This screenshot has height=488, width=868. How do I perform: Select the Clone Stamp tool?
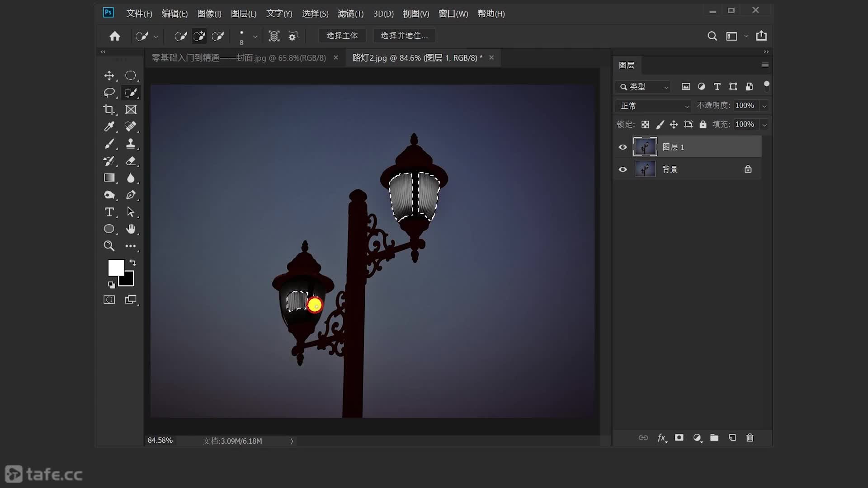(x=131, y=144)
